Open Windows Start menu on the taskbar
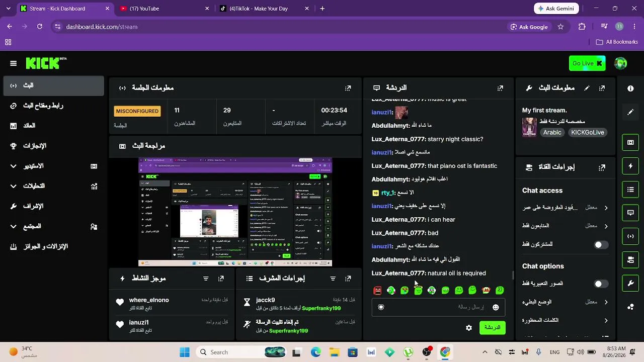The image size is (644, 362). click(x=185, y=352)
